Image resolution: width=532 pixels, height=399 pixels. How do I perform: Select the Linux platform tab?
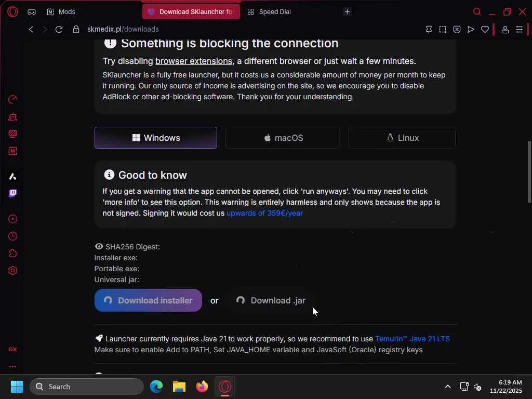402,138
